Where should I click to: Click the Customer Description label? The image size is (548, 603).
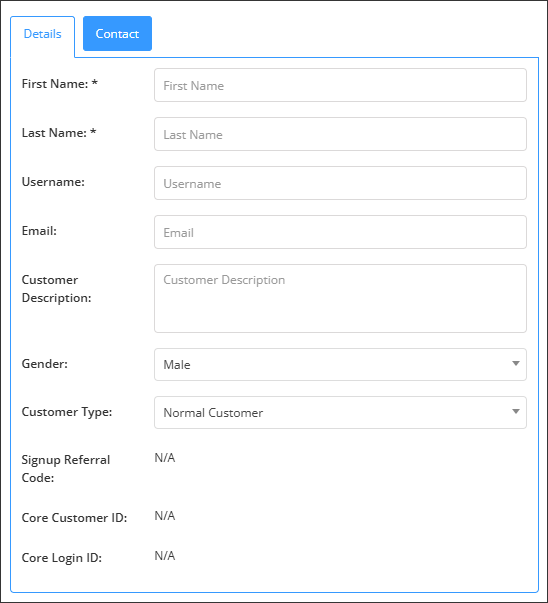[x=57, y=289]
